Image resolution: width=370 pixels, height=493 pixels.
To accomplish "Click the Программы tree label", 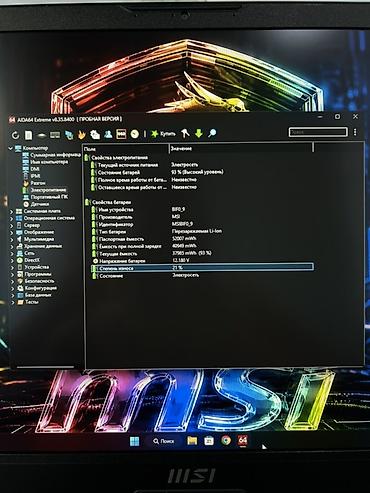I will (x=38, y=274).
